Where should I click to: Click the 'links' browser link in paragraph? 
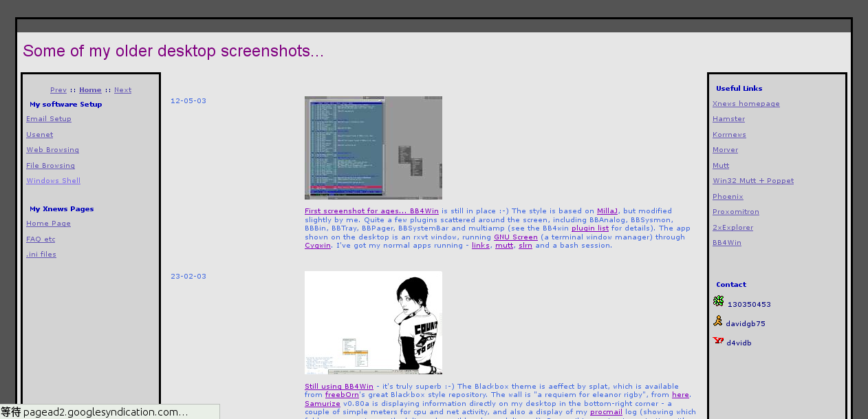(481, 246)
